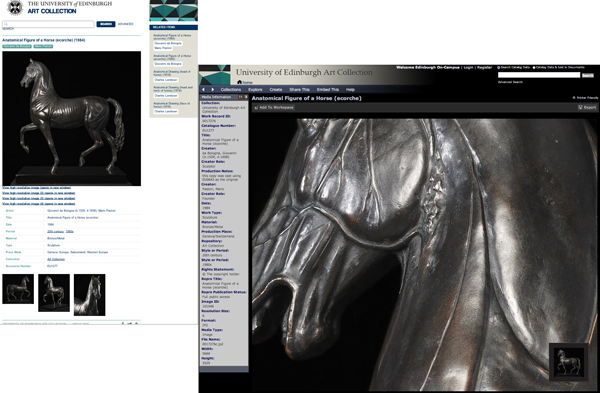600x393 pixels.
Task: Open the Help menu
Action: pyautogui.click(x=350, y=90)
